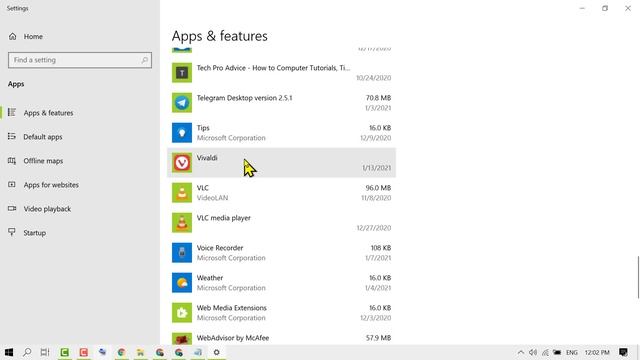This screenshot has width=640, height=360.
Task: Select the Telegram Desktop app icon
Action: click(x=182, y=103)
